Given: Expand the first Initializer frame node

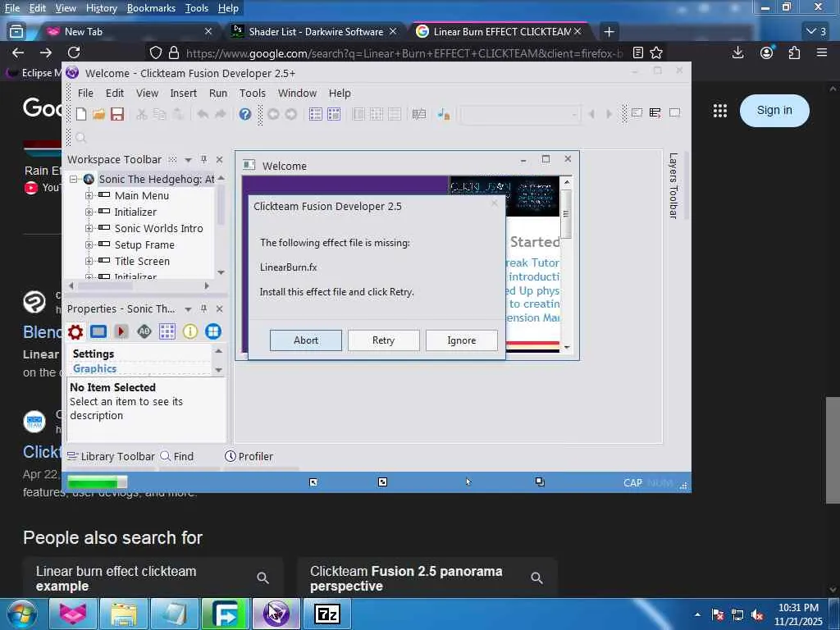Looking at the screenshot, I should coord(89,212).
